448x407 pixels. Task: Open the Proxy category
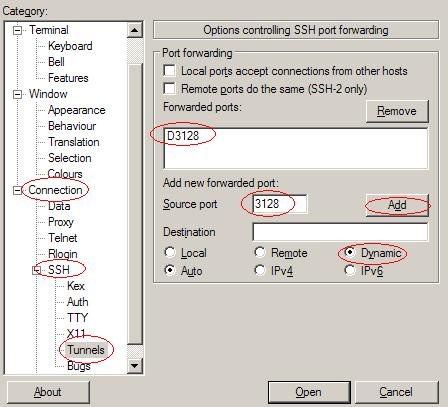coord(61,222)
